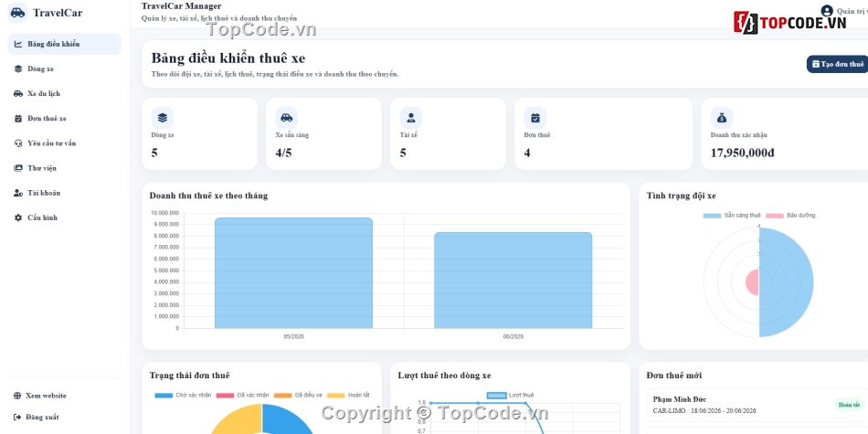868x434 pixels.
Task: Click the 05/2026 revenue bar
Action: (x=293, y=273)
